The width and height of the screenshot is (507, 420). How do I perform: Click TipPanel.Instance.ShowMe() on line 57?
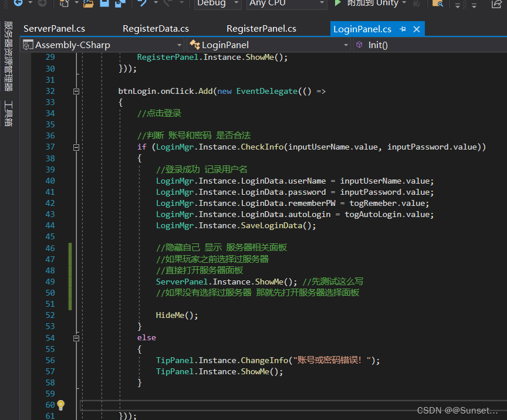pyautogui.click(x=217, y=371)
